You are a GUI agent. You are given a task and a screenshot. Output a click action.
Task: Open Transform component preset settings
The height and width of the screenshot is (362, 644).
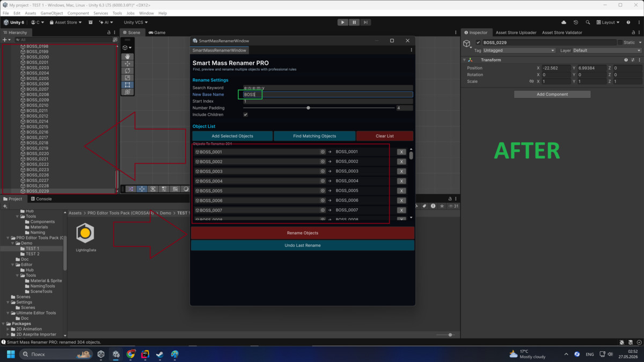point(633,60)
